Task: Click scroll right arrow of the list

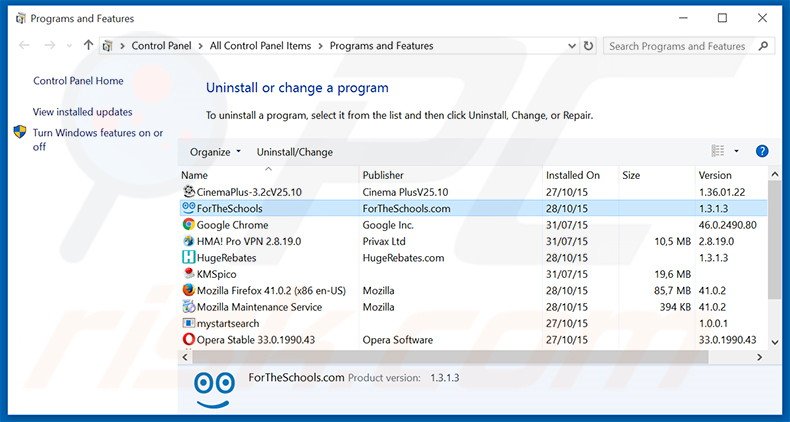Action: pyautogui.click(x=759, y=357)
